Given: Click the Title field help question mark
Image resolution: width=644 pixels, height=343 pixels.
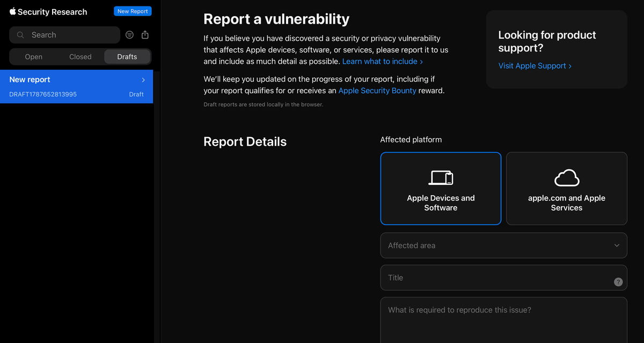Looking at the screenshot, I should pos(618,282).
